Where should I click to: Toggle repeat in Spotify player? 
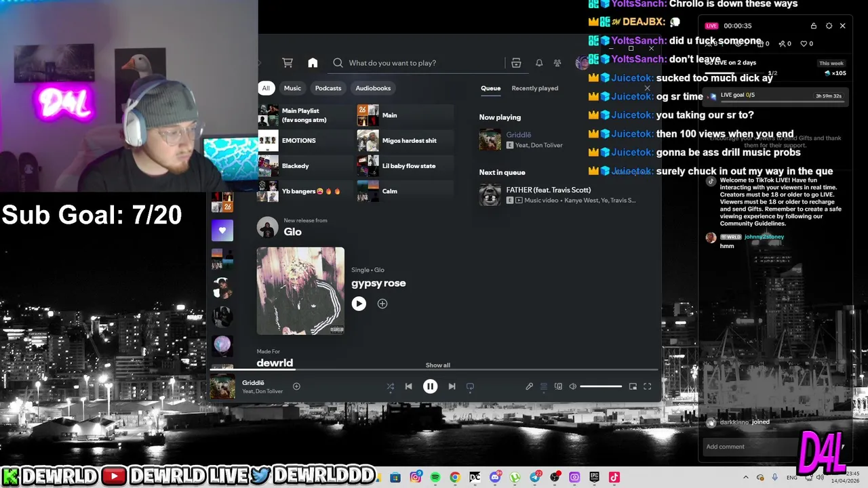[470, 386]
